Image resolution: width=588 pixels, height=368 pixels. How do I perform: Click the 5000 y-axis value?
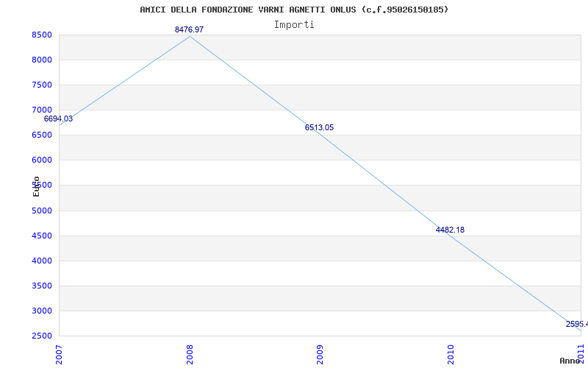(43, 211)
